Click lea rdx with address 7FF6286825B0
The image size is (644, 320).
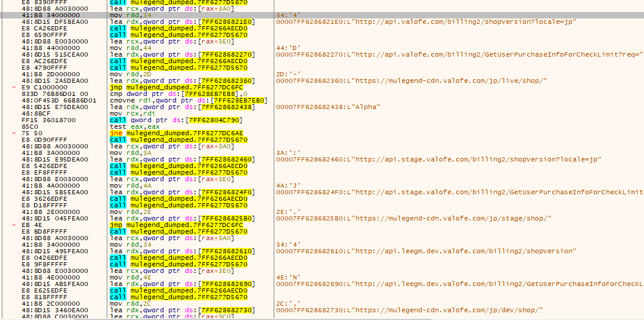183,219
